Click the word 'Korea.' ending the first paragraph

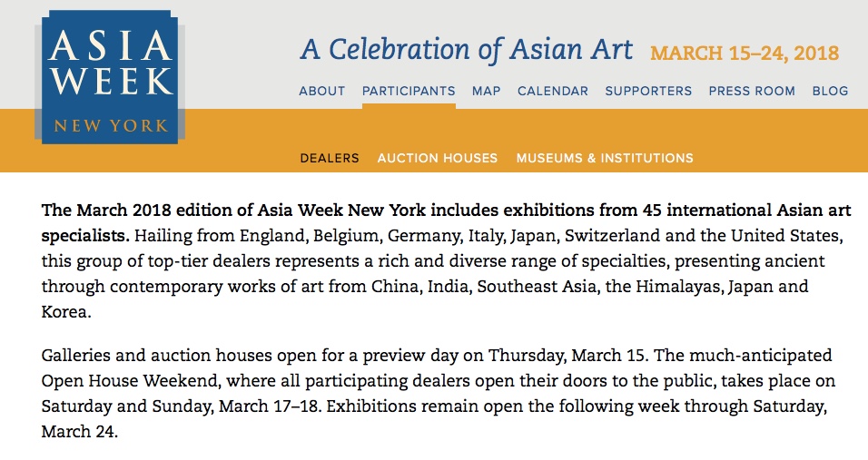coord(66,312)
